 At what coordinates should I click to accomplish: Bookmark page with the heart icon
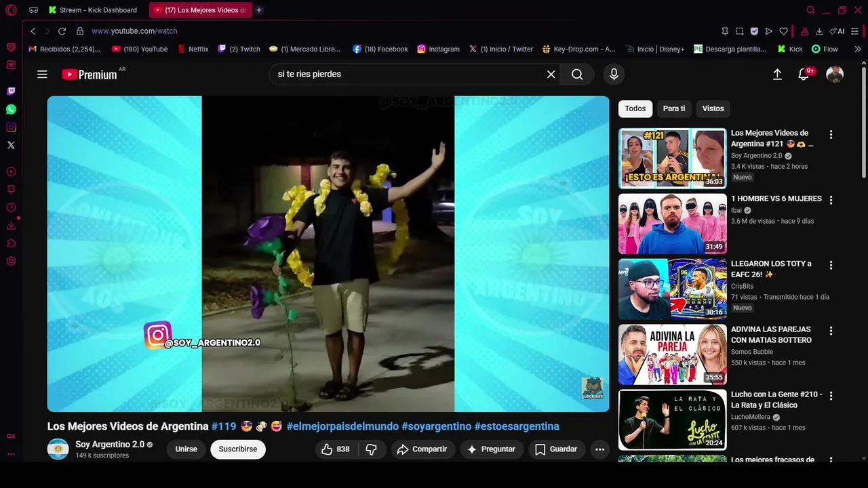(x=783, y=31)
